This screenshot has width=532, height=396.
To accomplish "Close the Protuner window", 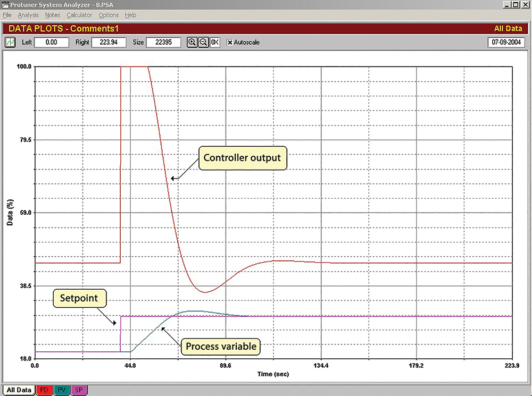I will tap(525, 4).
